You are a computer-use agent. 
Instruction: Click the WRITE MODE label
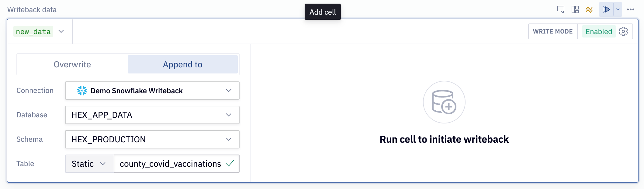tap(552, 31)
